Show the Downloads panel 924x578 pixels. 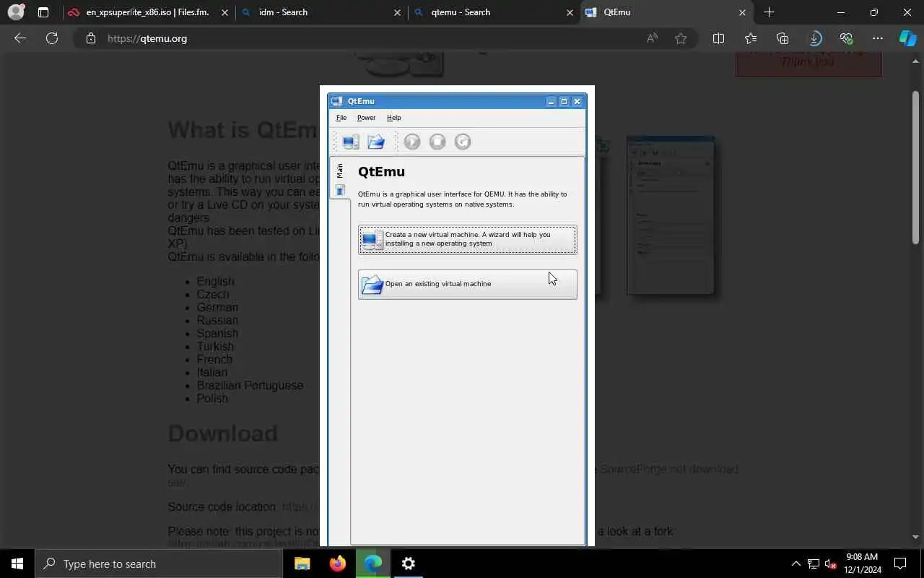tap(814, 38)
